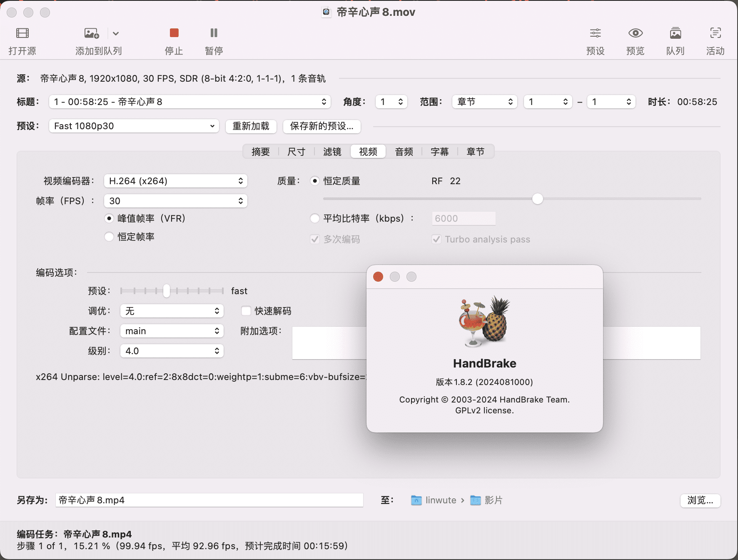Open the 范围 range type dropdown showing 章节
The height and width of the screenshot is (560, 738).
pyautogui.click(x=485, y=102)
